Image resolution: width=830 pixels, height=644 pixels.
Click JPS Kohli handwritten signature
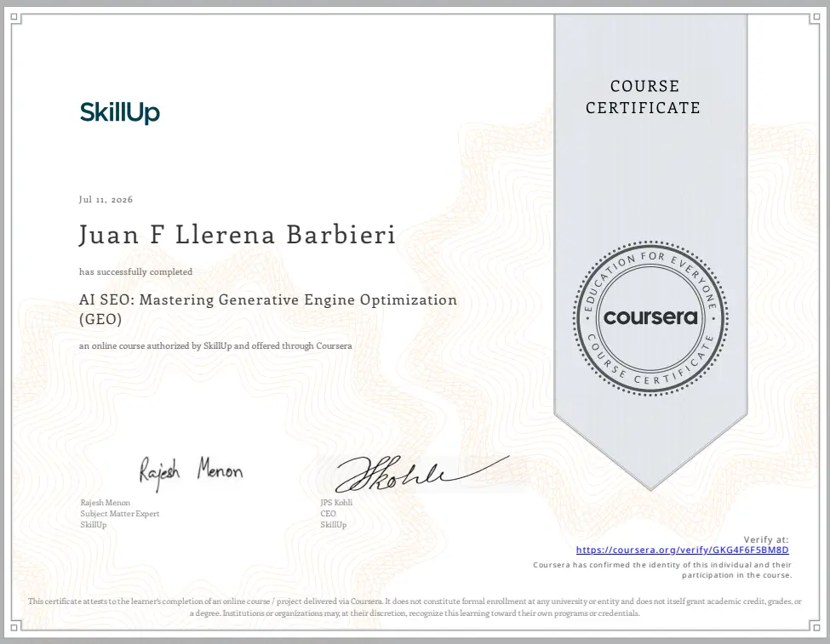422,472
